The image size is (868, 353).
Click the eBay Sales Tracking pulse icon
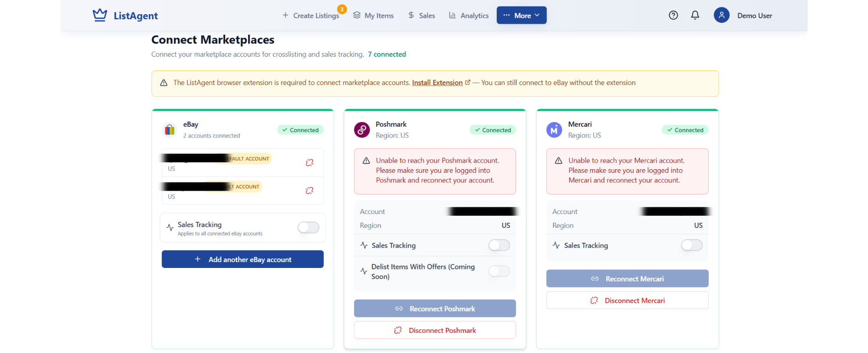click(170, 227)
